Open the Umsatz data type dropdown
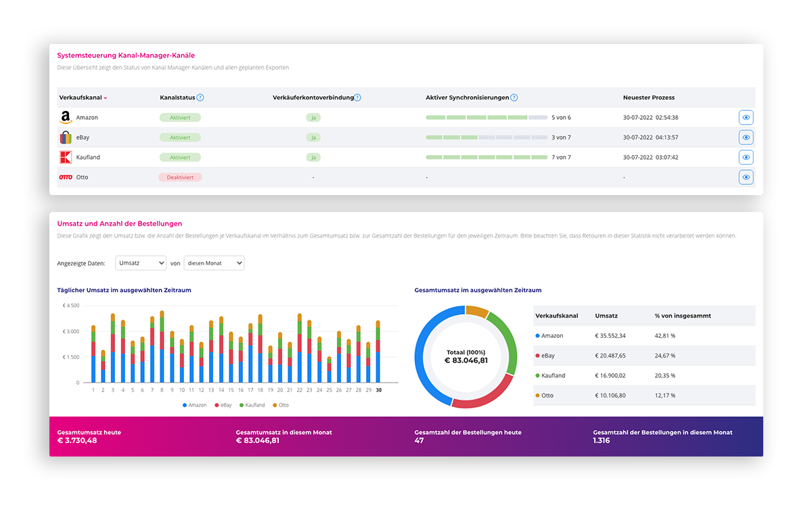 tap(141, 263)
